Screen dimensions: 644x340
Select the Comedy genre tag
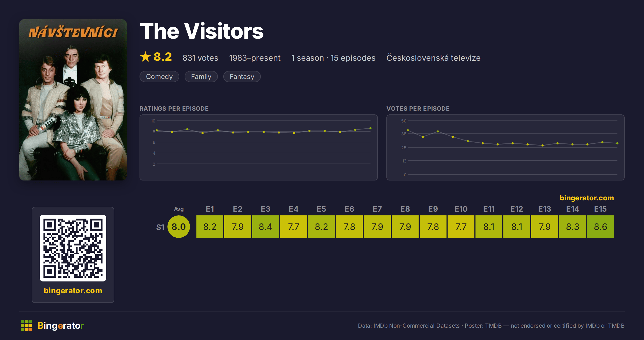(159, 77)
